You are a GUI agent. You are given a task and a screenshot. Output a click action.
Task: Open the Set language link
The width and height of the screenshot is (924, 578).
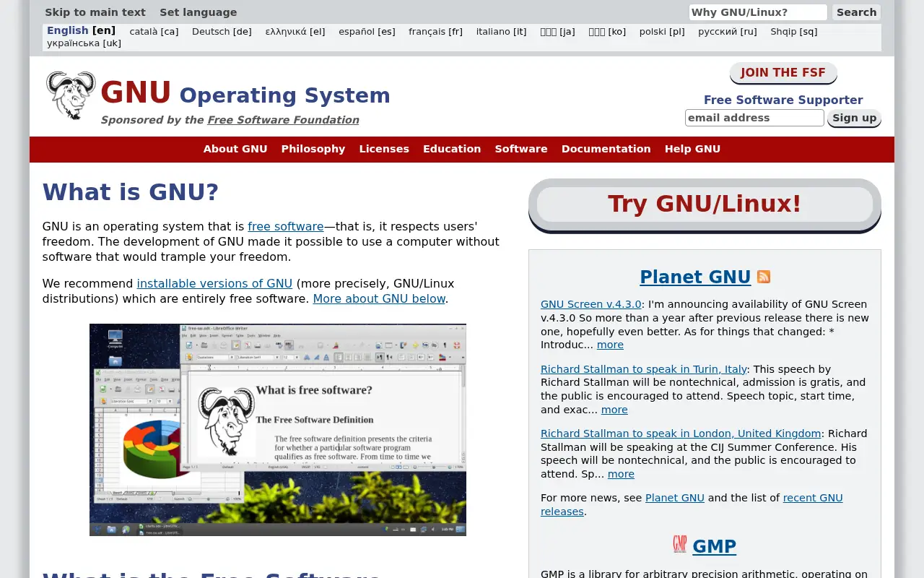(x=198, y=12)
